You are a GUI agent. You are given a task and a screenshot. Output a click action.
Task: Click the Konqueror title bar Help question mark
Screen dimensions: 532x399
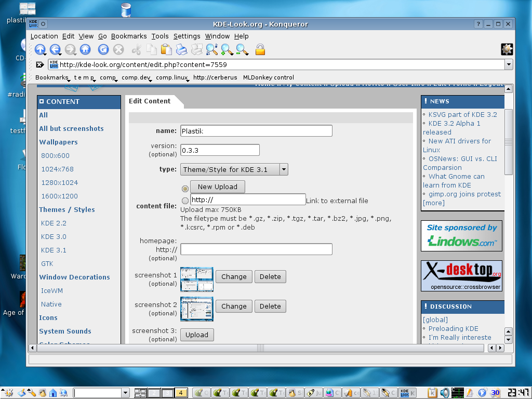[478, 24]
